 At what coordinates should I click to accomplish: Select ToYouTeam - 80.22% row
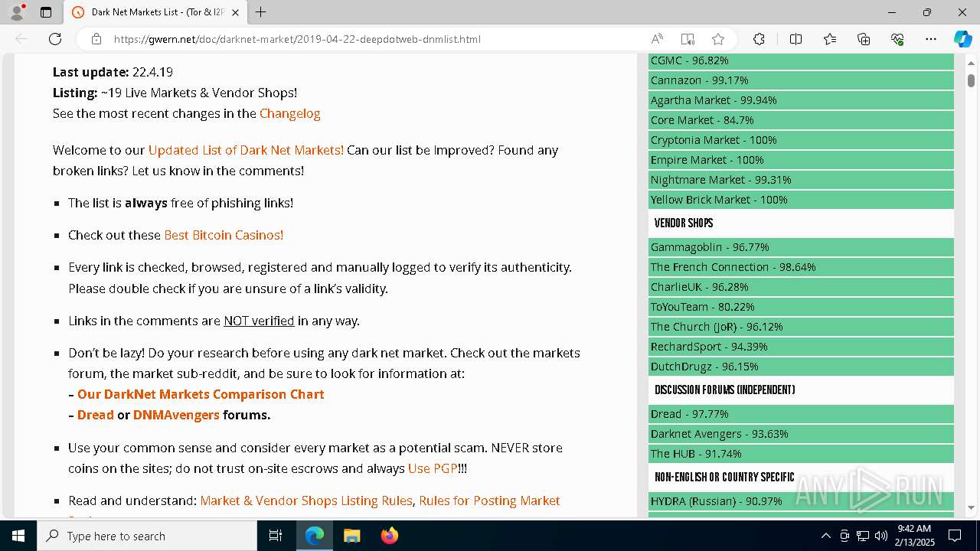[x=801, y=307]
